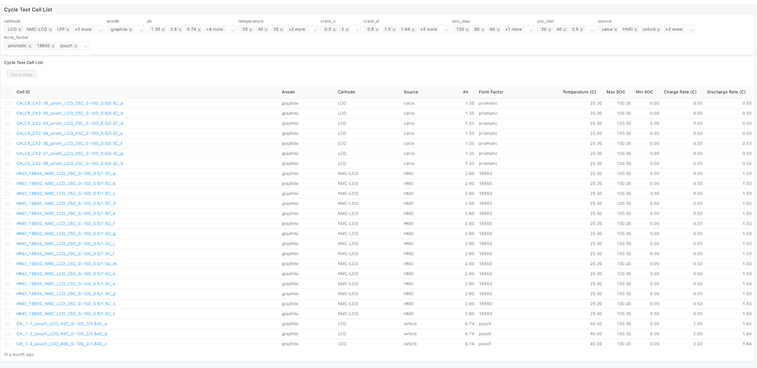Expand the crate_d filter dropdown arrow
Viewport: 757px width, 368px height.
[446, 29]
